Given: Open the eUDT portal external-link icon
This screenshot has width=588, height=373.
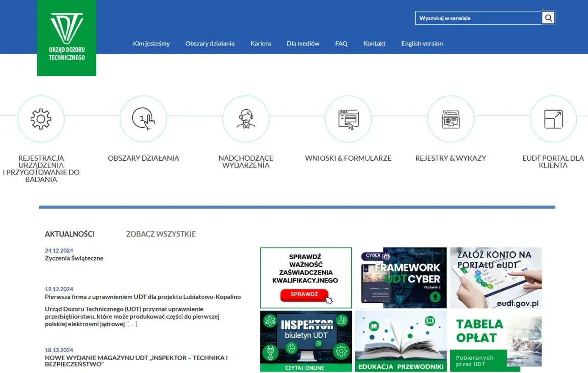Looking at the screenshot, I should tap(553, 119).
